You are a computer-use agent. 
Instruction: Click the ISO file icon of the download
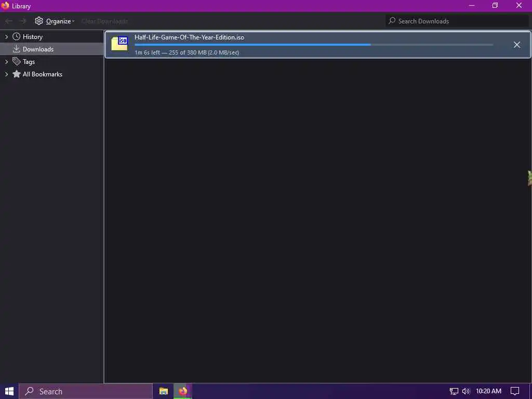(x=119, y=44)
